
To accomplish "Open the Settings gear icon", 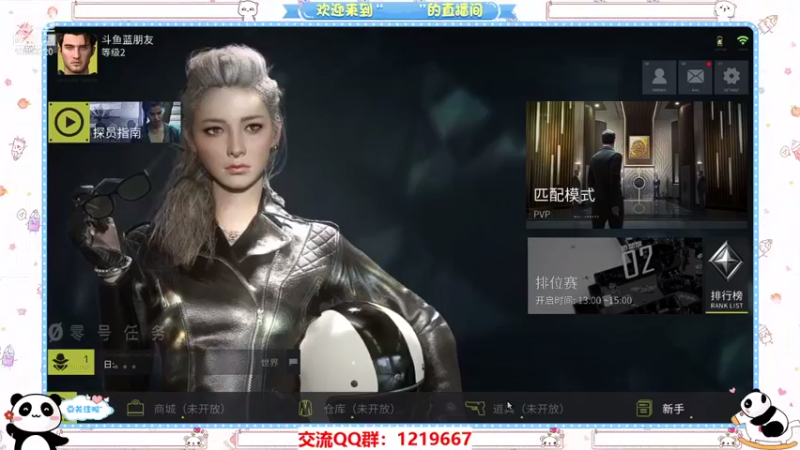I will (x=731, y=78).
